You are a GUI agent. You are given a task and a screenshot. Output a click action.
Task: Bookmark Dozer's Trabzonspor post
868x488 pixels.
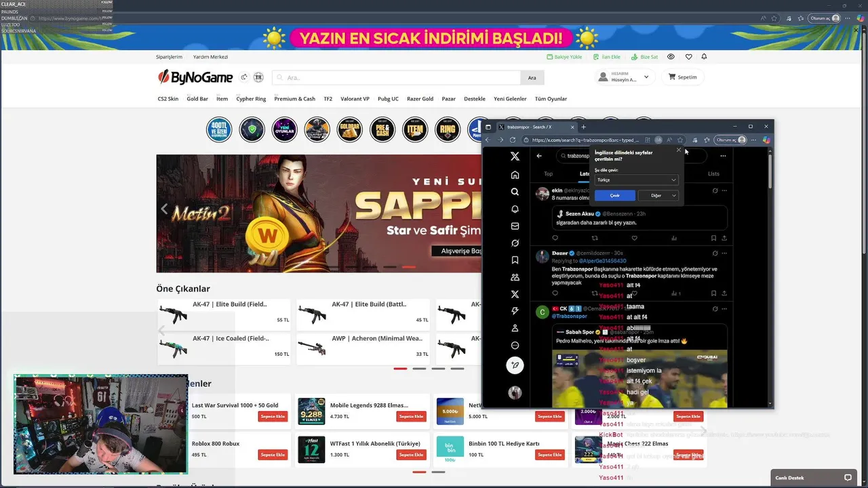click(x=713, y=293)
